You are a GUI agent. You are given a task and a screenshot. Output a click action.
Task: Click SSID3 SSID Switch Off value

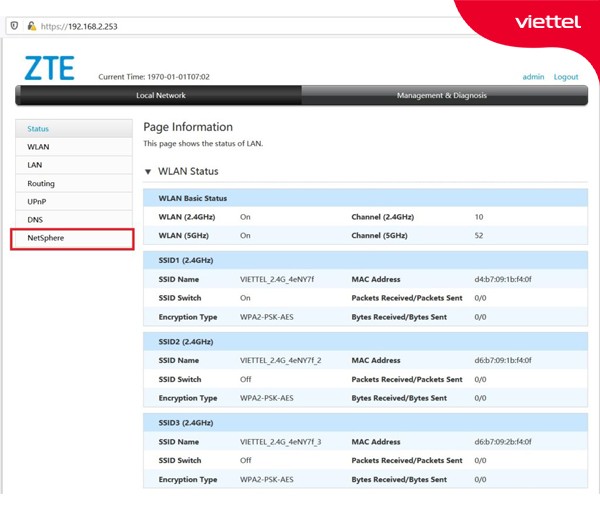point(246,460)
